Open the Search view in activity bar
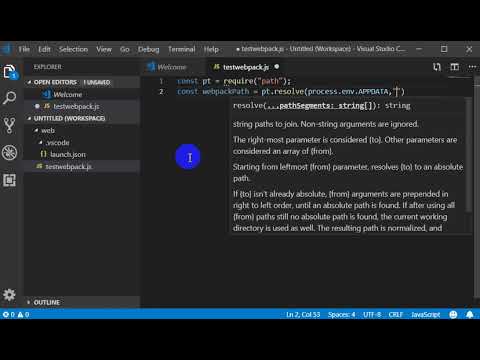Image resolution: width=480 pixels, height=360 pixels. coord(9,98)
